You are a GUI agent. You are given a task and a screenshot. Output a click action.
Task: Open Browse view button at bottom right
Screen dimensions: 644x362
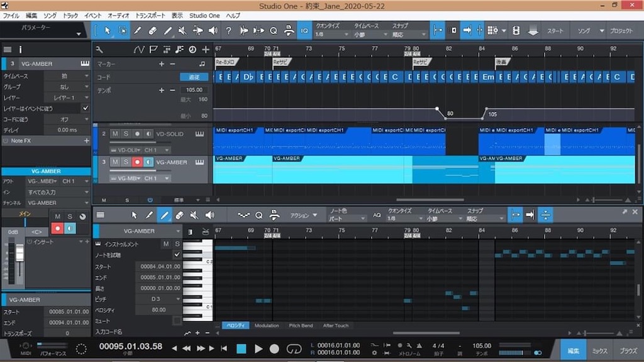[628, 351]
